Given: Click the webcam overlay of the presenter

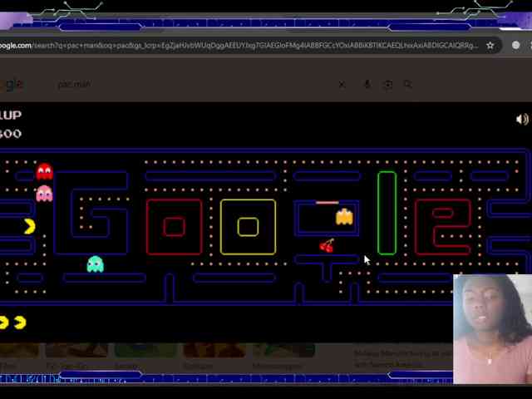Looking at the screenshot, I should click(x=492, y=328).
